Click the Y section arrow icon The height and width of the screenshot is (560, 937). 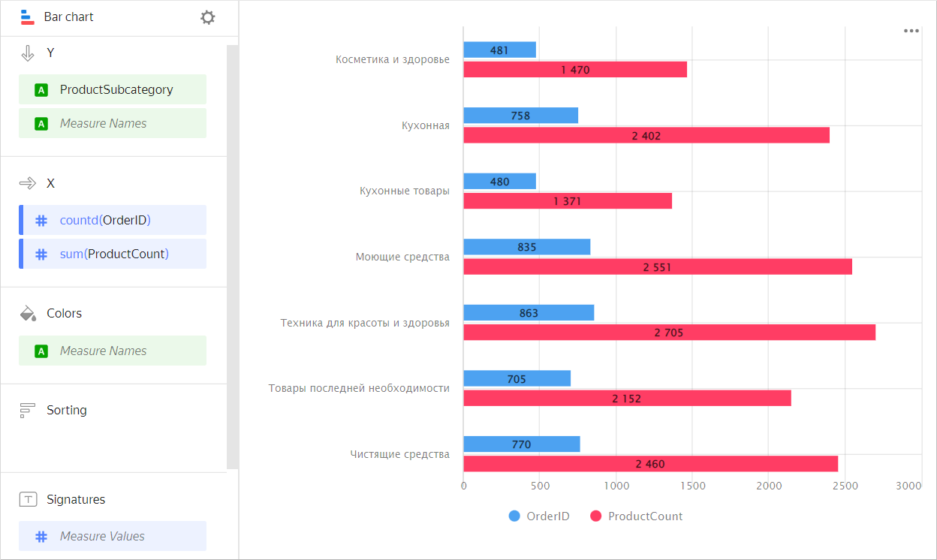click(x=28, y=53)
